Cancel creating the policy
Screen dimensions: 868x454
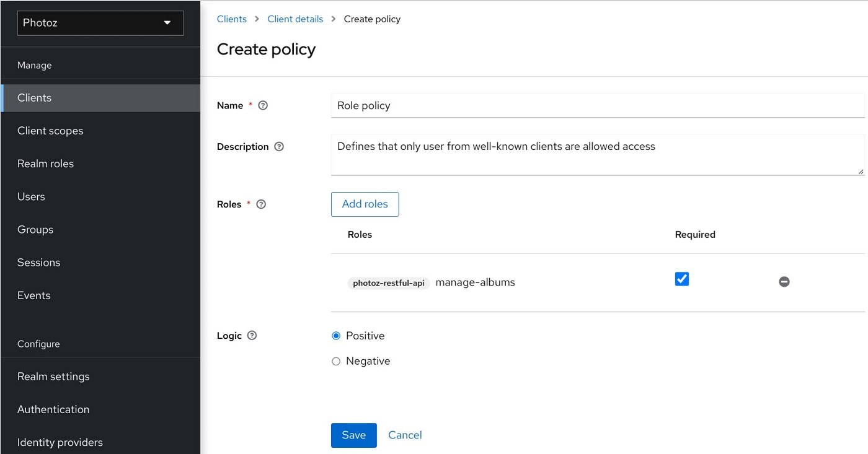coord(405,435)
